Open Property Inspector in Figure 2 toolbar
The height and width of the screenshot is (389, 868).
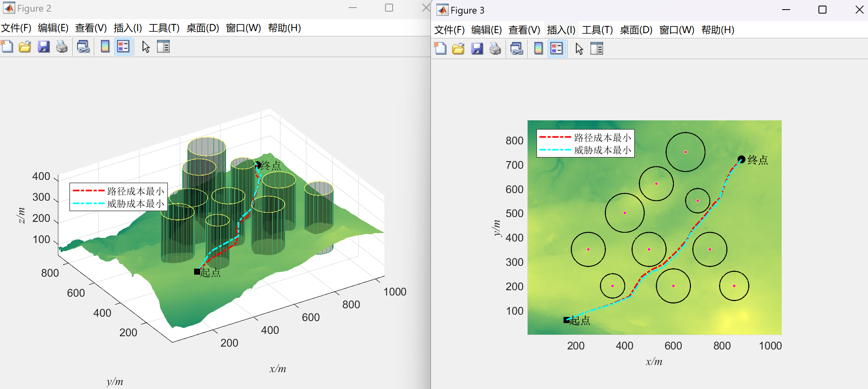pos(163,47)
